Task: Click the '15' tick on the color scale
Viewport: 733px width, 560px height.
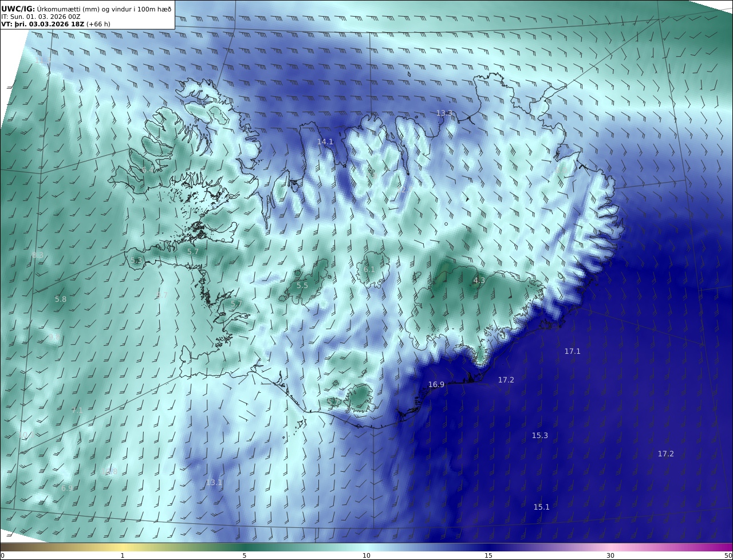Action: pyautogui.click(x=488, y=555)
